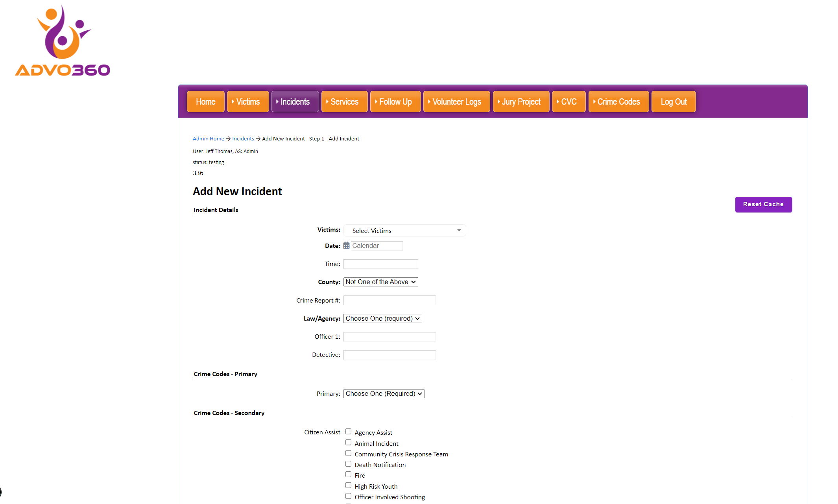
Task: Click the 'Add New Incident' heading
Action: 237,191
